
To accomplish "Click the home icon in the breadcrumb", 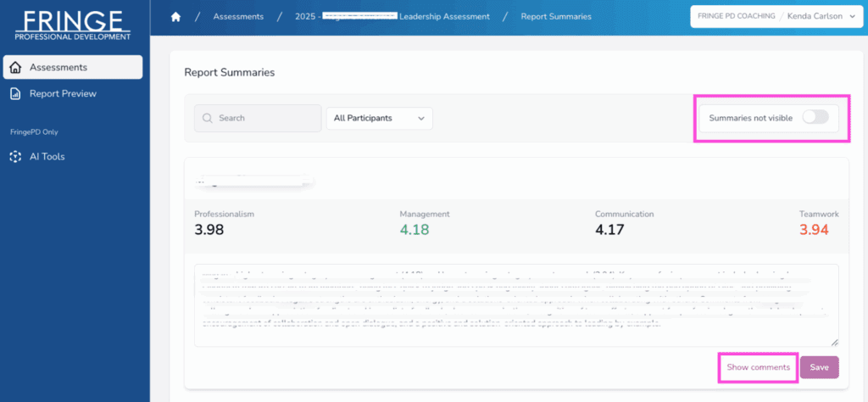I will tap(176, 16).
